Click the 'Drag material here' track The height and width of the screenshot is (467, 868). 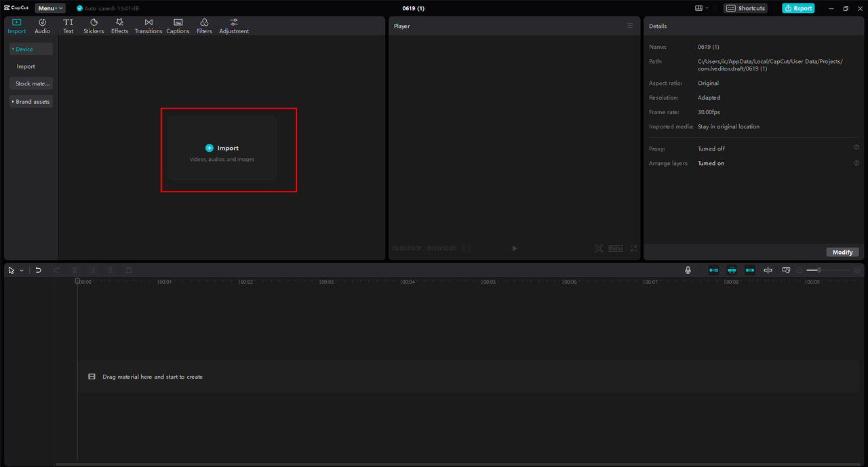click(x=468, y=377)
